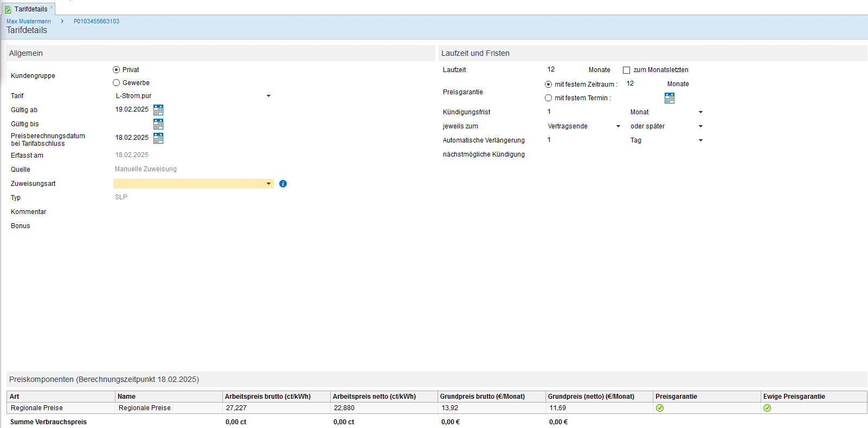868x428 pixels.
Task: Click the Summe Verbrauchspreis label
Action: point(48,422)
